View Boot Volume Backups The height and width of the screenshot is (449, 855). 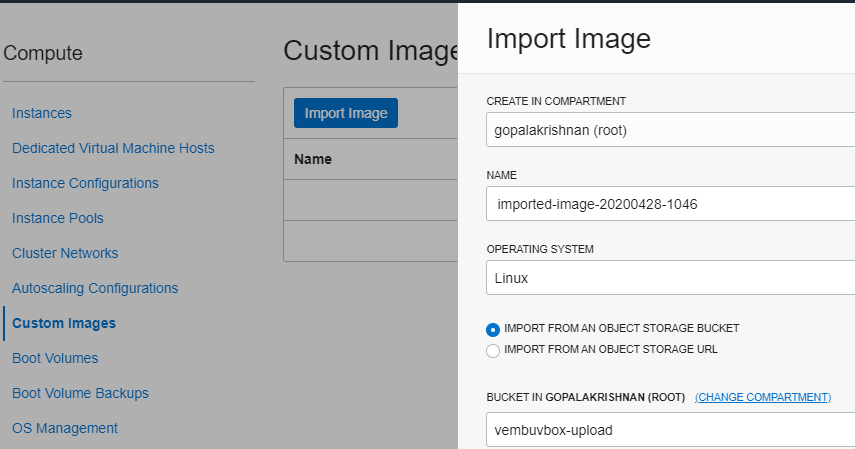coord(81,393)
